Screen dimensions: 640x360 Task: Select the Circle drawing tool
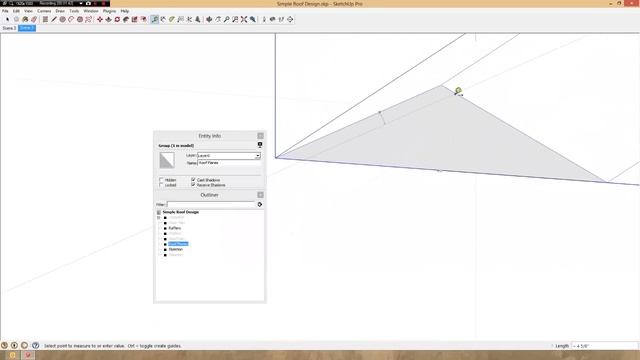(x=62, y=19)
